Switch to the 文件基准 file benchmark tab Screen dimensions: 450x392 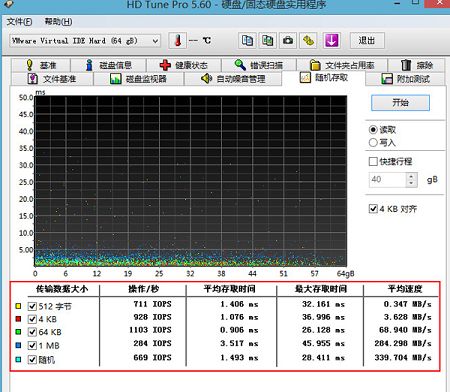point(52,79)
